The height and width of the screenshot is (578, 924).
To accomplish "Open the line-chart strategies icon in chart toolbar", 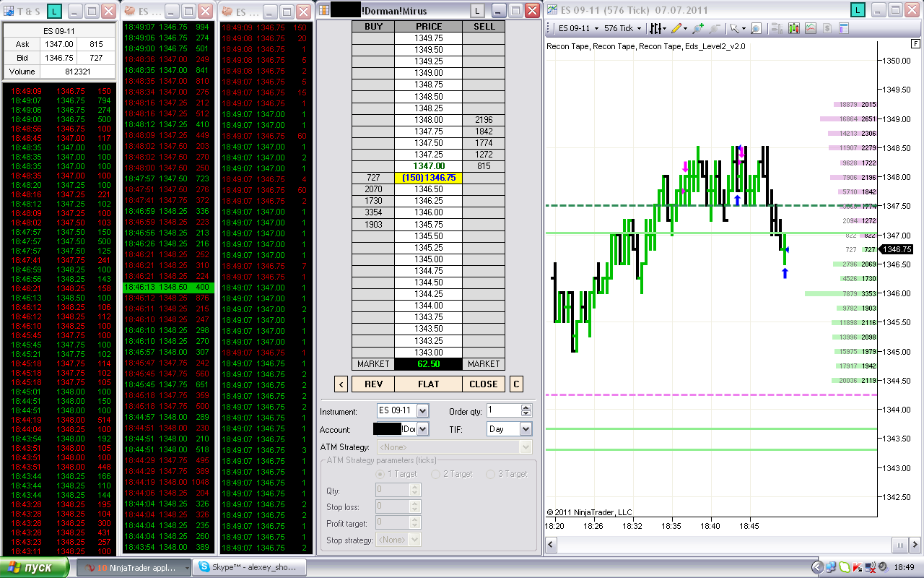I will click(x=810, y=28).
